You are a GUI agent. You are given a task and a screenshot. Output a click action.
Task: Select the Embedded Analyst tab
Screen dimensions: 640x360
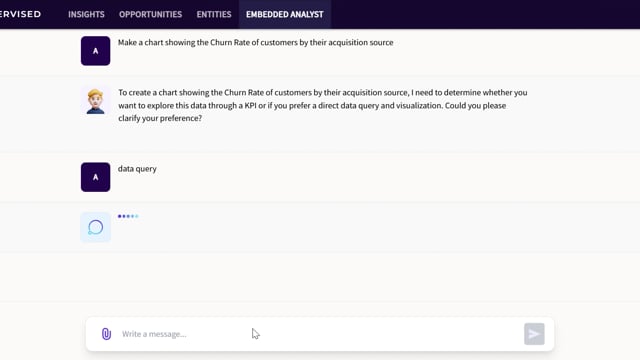coord(284,14)
